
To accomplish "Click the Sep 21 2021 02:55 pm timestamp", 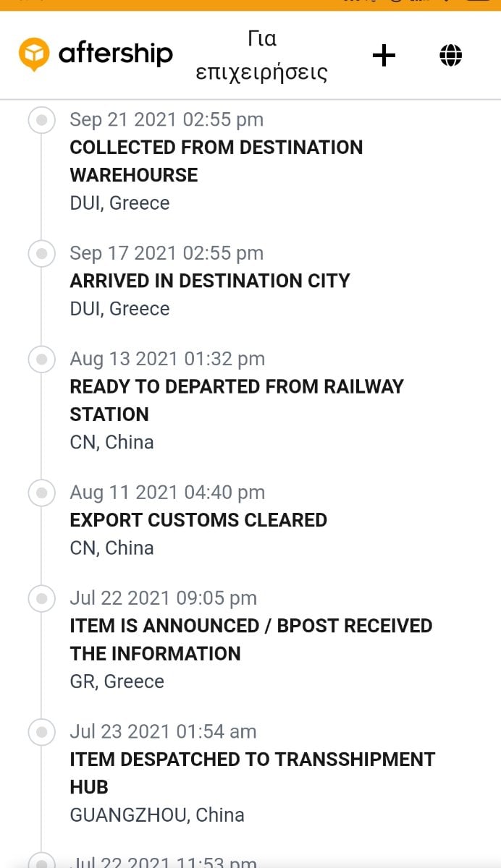I will click(x=167, y=119).
